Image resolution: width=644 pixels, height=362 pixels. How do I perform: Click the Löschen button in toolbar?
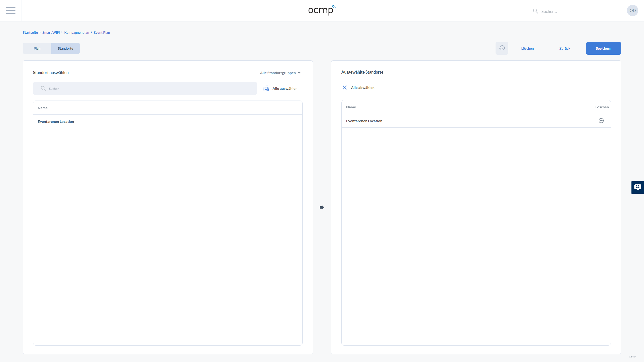527,48
